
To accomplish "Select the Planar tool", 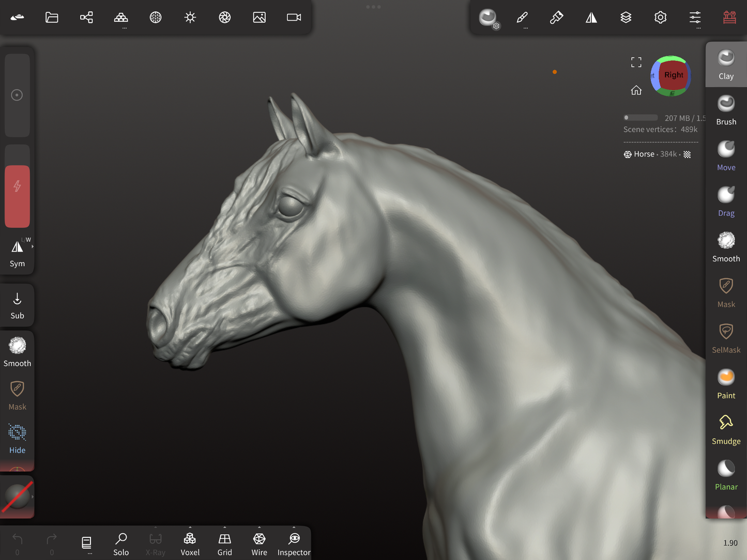I will (x=726, y=475).
